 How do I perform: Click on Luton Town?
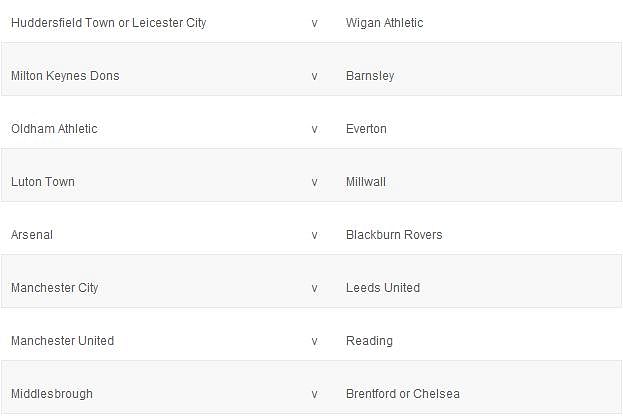pyautogui.click(x=43, y=181)
